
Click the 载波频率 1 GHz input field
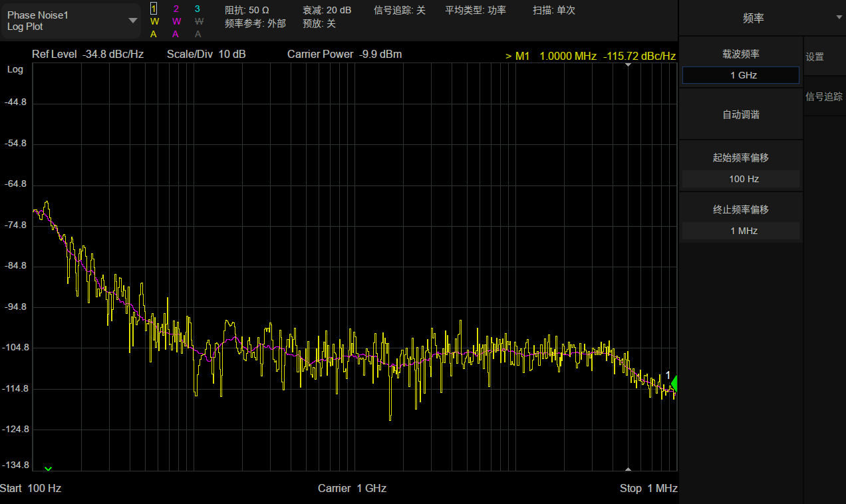(x=740, y=75)
